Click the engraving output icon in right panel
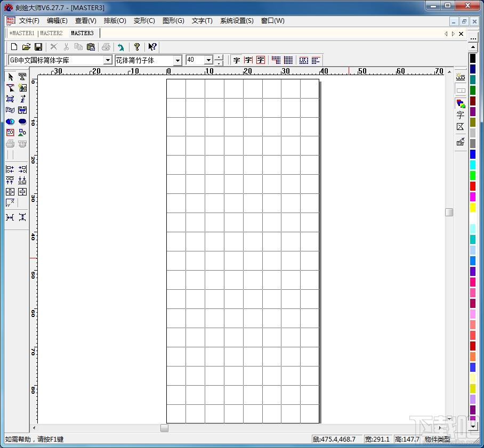This screenshot has width=484, height=448. click(x=461, y=142)
